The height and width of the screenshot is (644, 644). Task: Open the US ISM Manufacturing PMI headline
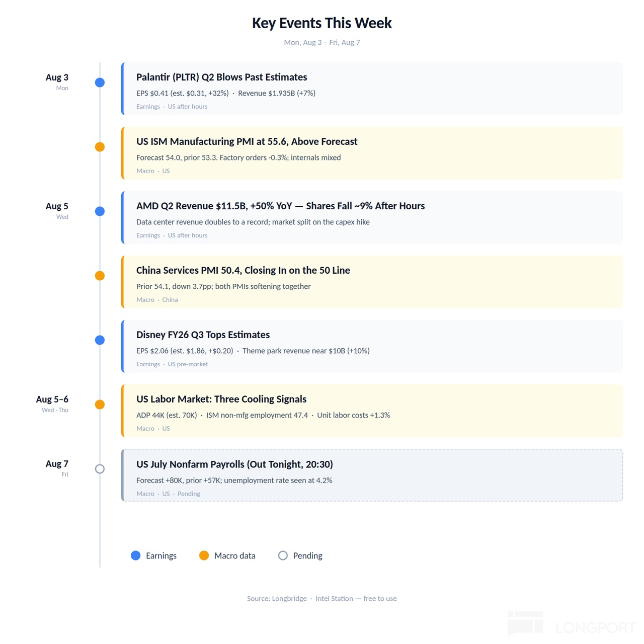coord(247,141)
